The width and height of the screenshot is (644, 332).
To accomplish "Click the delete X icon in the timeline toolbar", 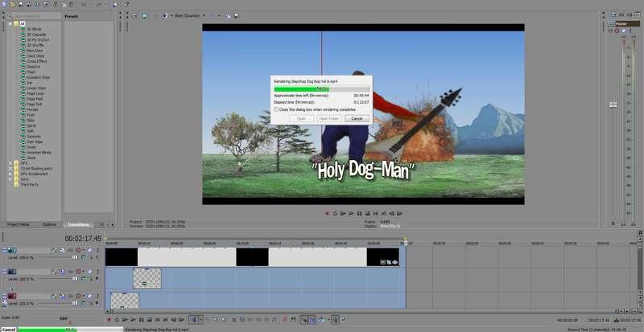I will [x=234, y=319].
